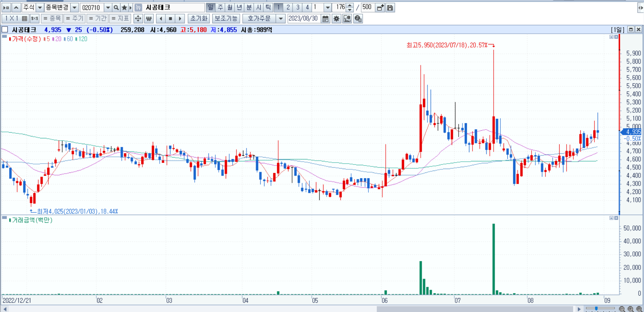Toggle 지표 link option
The width and height of the screenshot is (644, 312).
click(120, 18)
